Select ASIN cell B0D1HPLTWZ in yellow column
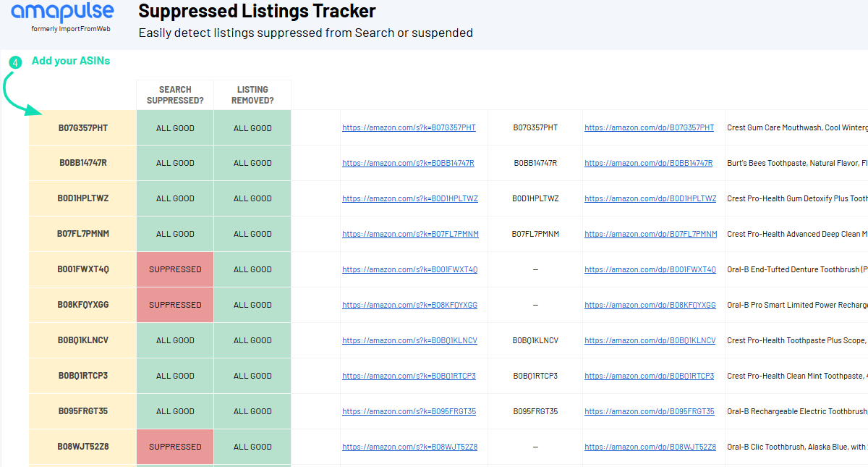The image size is (868, 467). 82,198
